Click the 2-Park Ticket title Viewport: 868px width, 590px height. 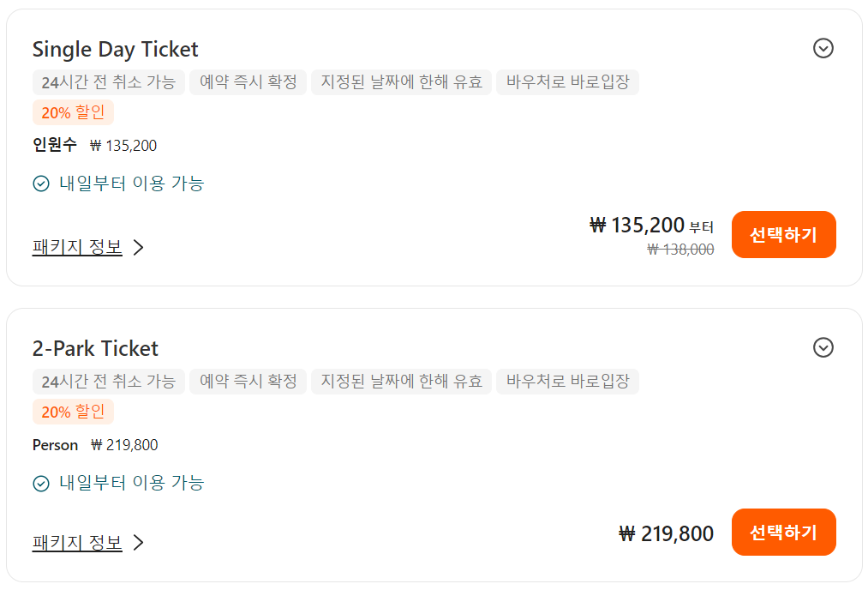pos(95,348)
